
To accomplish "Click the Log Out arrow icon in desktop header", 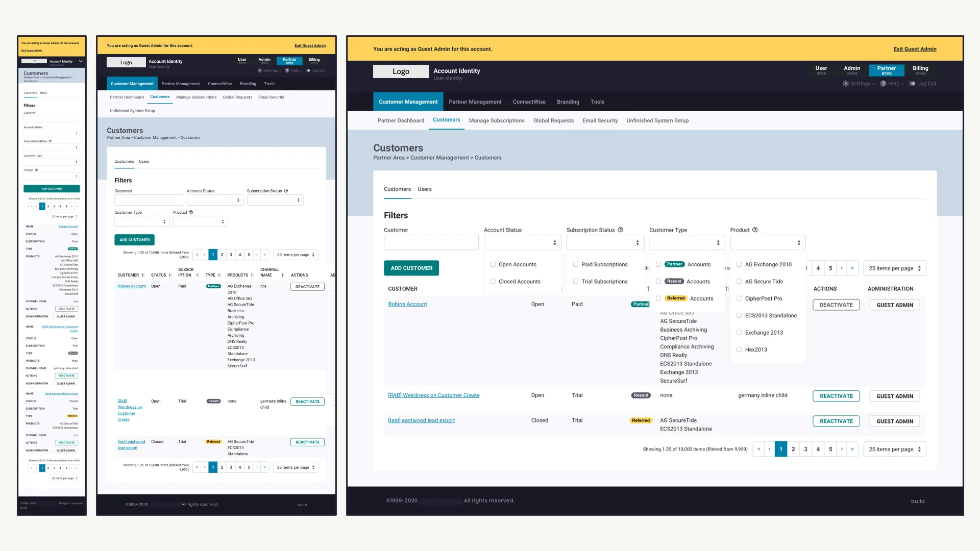I will point(912,84).
